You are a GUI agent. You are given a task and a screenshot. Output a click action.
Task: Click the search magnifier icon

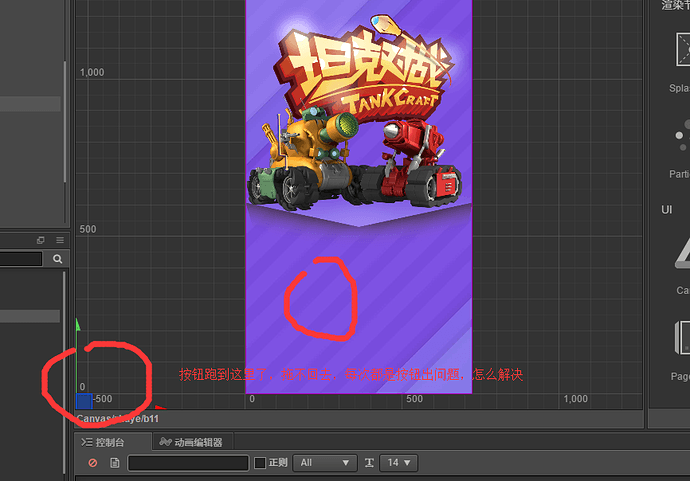[57, 259]
